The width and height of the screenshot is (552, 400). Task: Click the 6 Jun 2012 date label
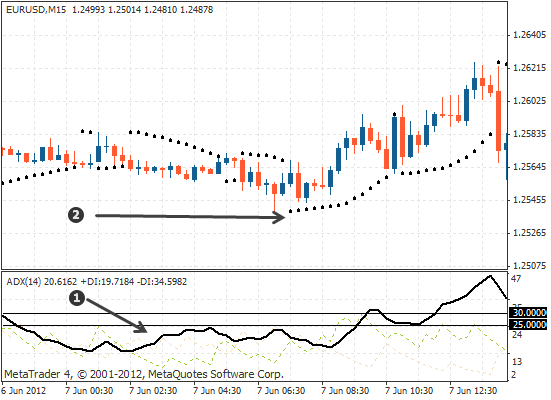(x=24, y=391)
